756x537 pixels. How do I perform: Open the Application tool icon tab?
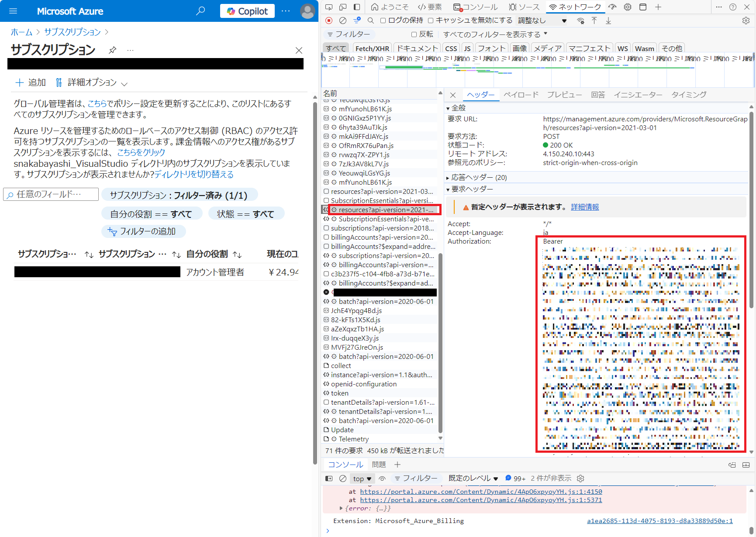(x=643, y=7)
